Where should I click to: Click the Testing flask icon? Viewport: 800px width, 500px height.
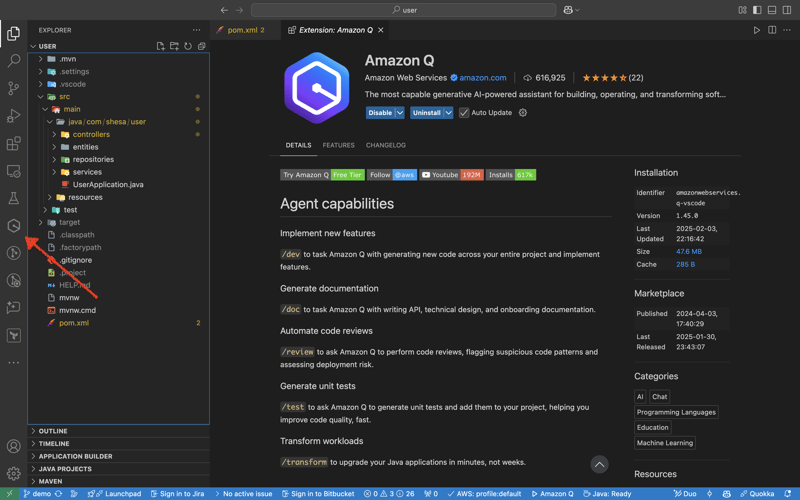[13, 199]
